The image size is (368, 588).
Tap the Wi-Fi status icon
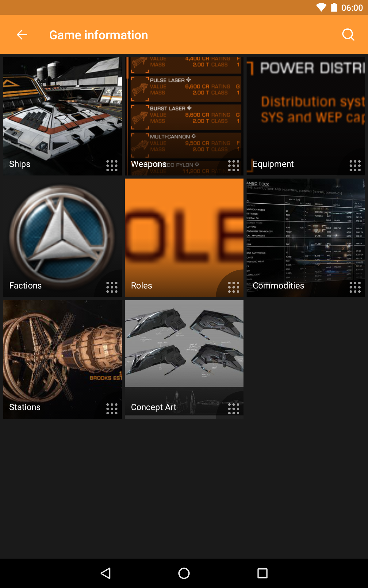(x=321, y=7)
